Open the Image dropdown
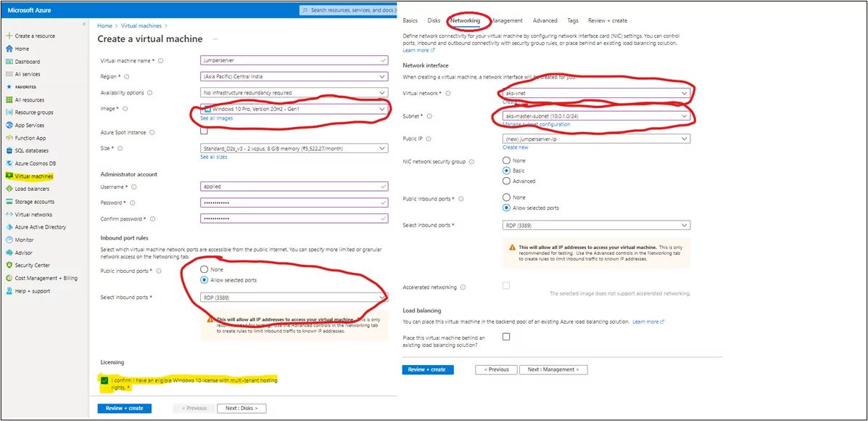The width and height of the screenshot is (868, 421). pos(294,109)
